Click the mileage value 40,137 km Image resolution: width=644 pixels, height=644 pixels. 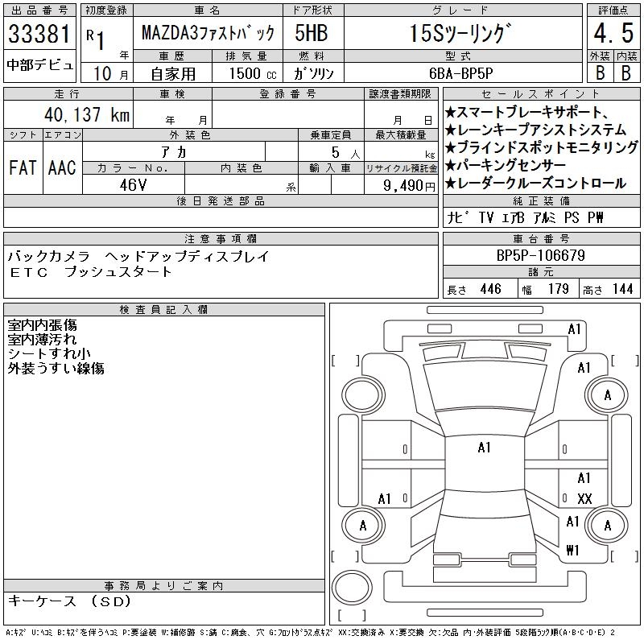(x=87, y=114)
